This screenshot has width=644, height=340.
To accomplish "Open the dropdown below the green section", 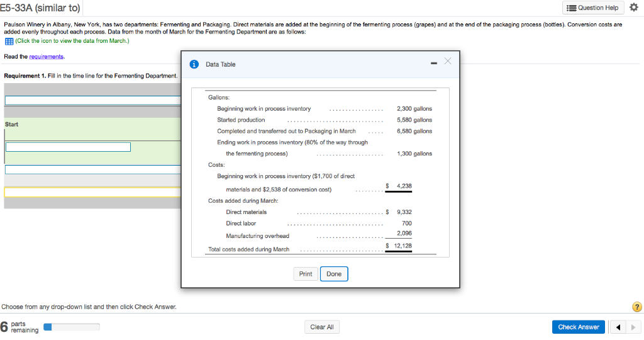I will pos(93,169).
